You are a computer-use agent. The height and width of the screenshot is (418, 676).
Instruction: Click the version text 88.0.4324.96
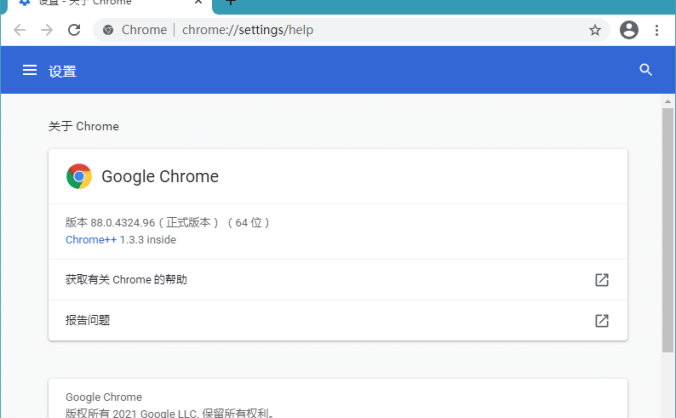pos(122,223)
